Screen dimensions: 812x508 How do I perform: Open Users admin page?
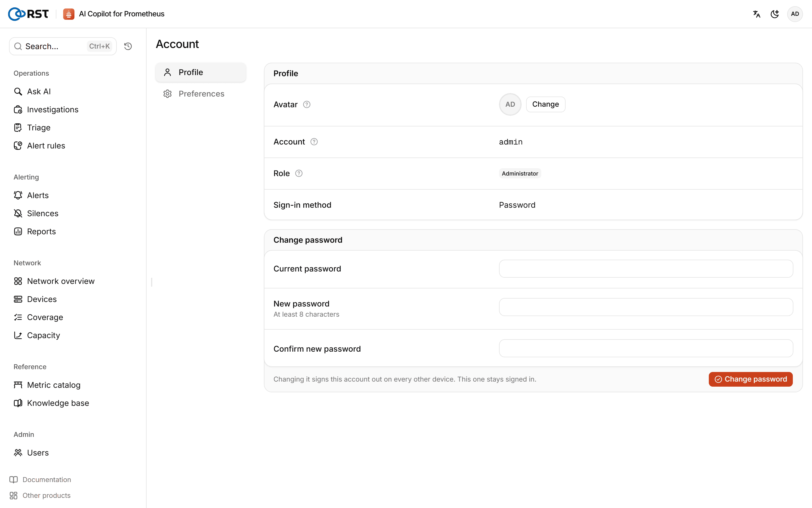coord(38,453)
